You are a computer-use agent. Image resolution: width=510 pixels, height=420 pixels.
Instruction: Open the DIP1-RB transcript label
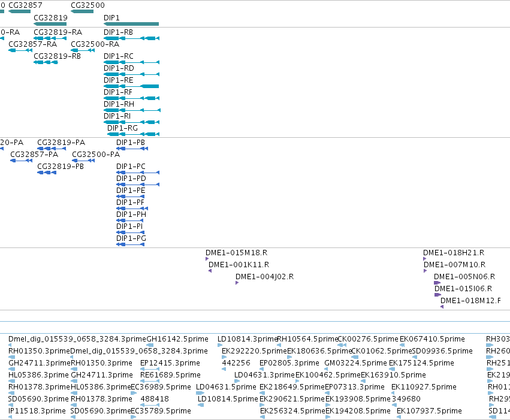(118, 32)
